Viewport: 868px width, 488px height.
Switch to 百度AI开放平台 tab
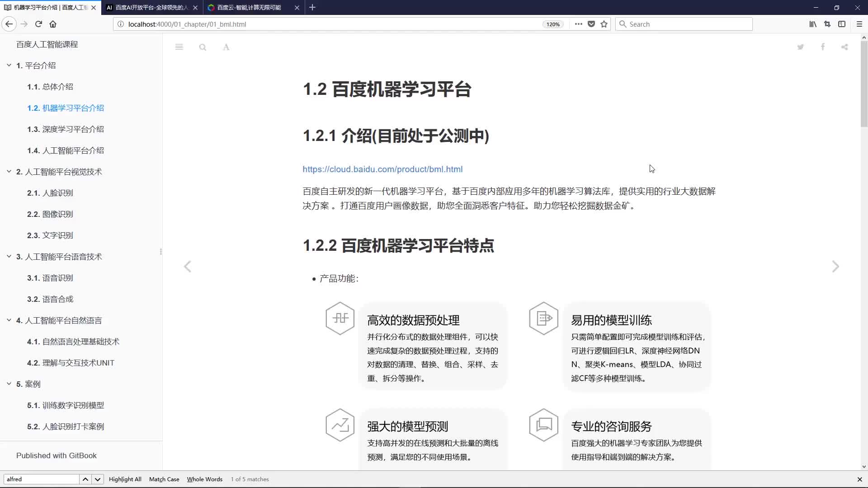point(152,8)
